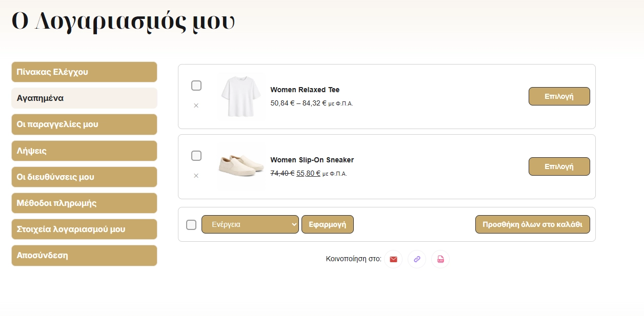Click Επιλογή for Women Slip-On Sneaker
Image resolution: width=644 pixels, height=316 pixels.
coord(559,166)
